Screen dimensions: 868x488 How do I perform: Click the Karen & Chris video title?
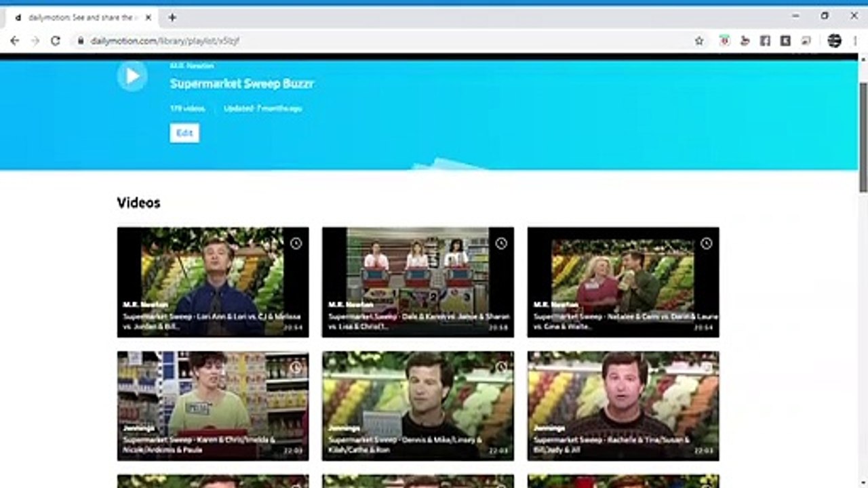tap(199, 445)
